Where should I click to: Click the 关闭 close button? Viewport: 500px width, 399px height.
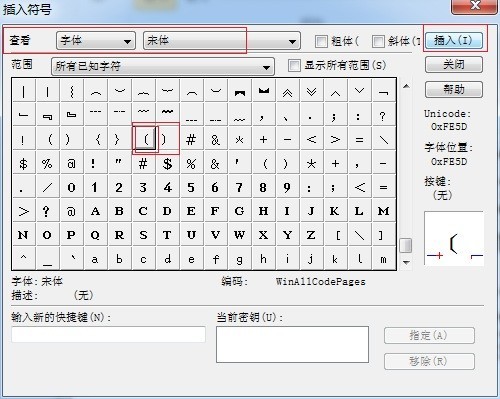coord(454,64)
